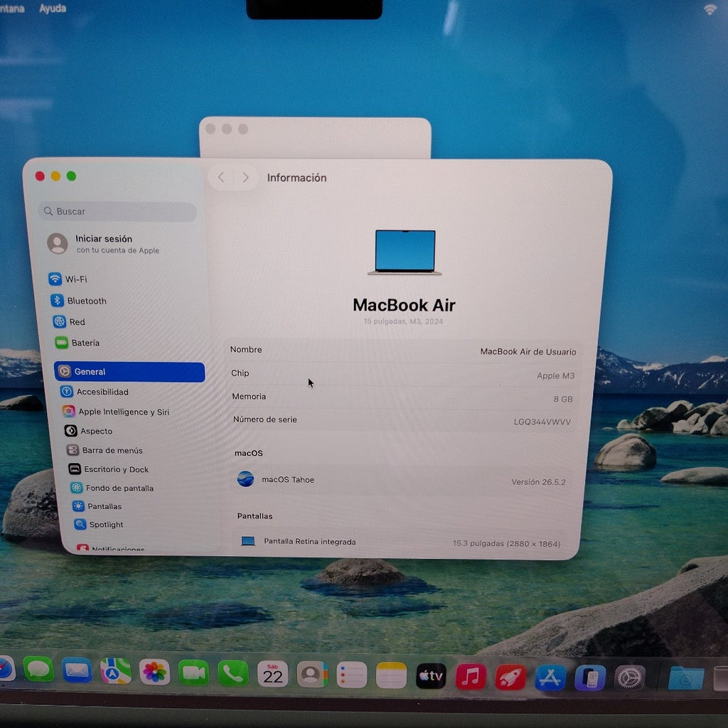
Task: Click the Buscar search field
Action: [117, 211]
